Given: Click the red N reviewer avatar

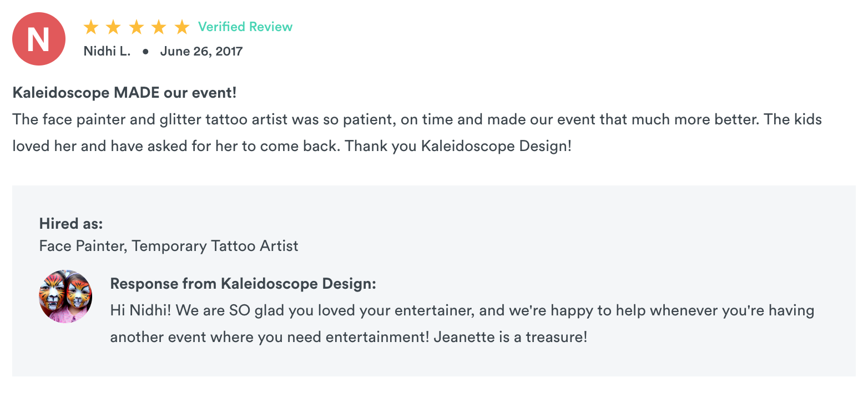Looking at the screenshot, I should point(38,38).
